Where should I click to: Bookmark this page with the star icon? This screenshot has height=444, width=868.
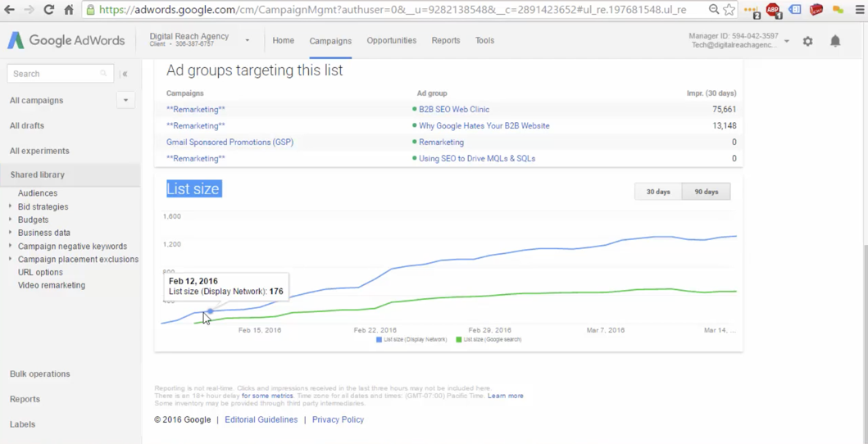[729, 9]
